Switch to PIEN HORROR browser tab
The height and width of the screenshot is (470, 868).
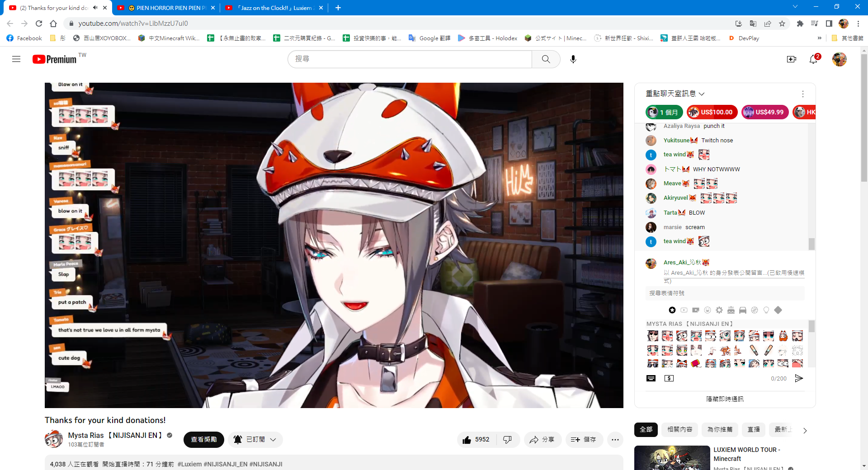tap(166, 8)
